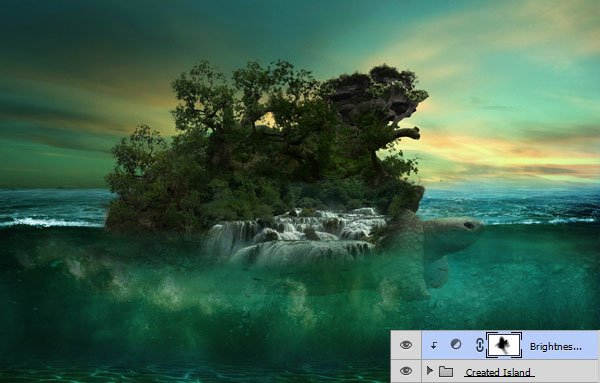This screenshot has height=383, width=600.
Task: Select the Brightnes... layer name
Action: pyautogui.click(x=556, y=347)
